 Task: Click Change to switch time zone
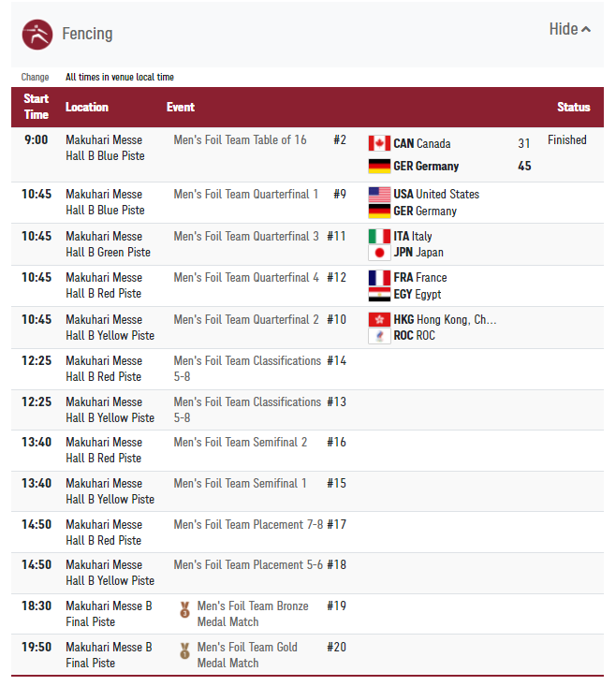click(x=35, y=78)
